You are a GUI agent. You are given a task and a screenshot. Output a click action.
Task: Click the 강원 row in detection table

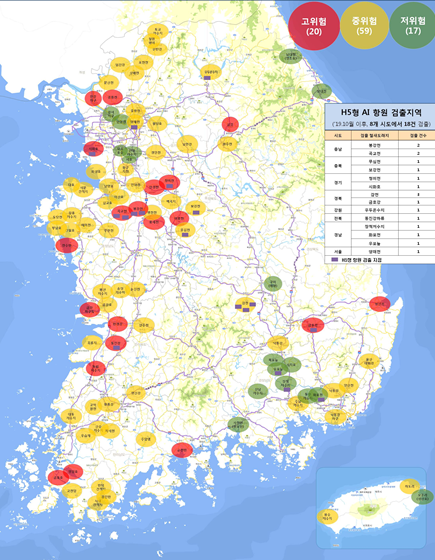380,210
